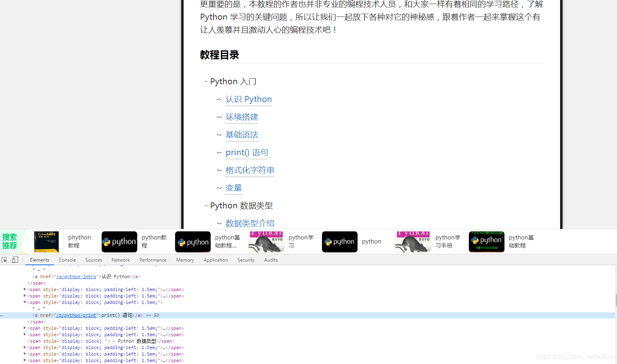Open the 格式化字符串 link
This screenshot has width=617, height=364.
[x=250, y=170]
